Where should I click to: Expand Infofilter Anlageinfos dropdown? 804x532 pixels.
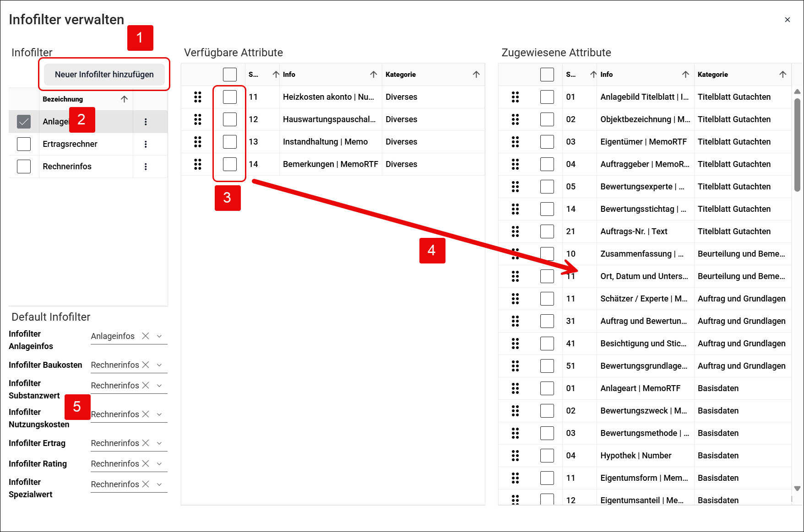(159, 336)
